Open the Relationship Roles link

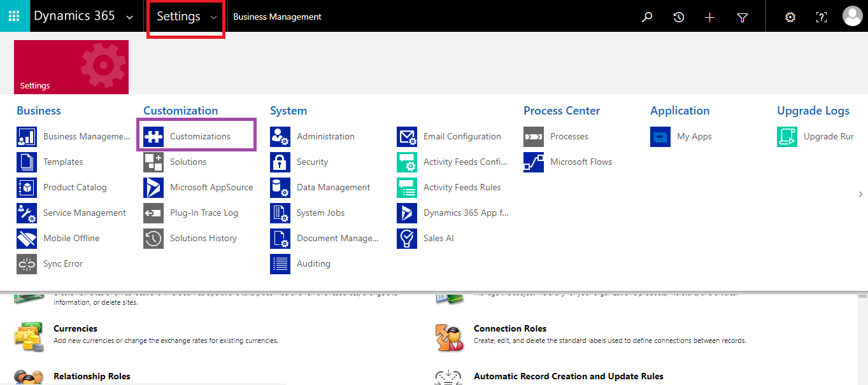pyautogui.click(x=92, y=376)
